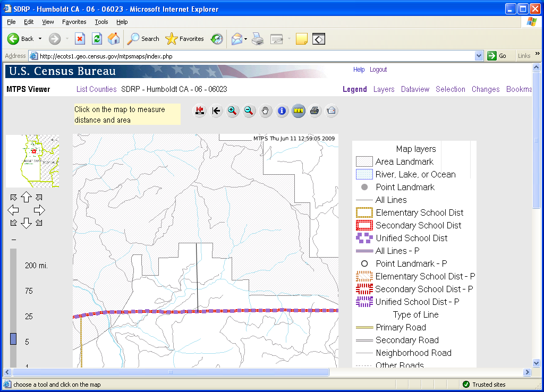The image size is (544, 392).
Task: Pan the map northeast with diagonal arrow
Action: tap(39, 198)
